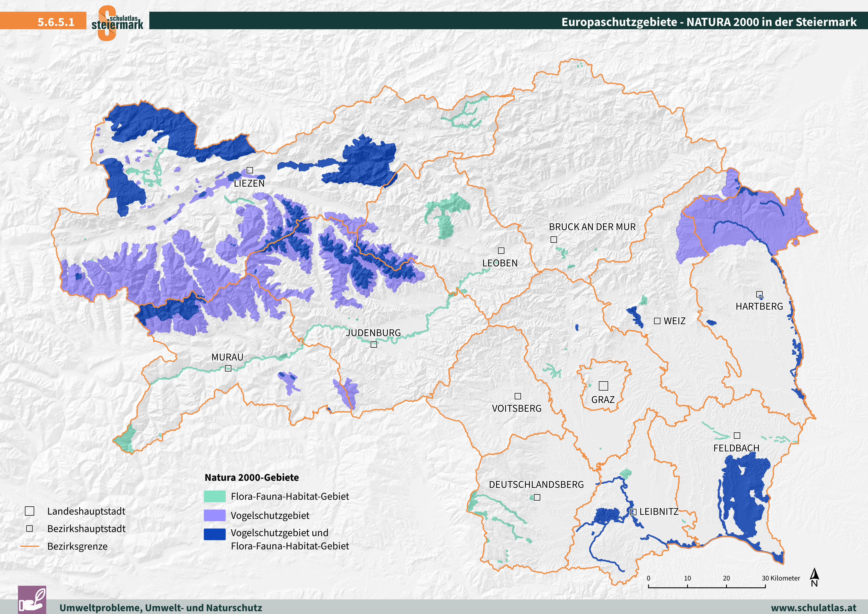Click the Bezirkshauptstadt legend square symbol
Viewport: 868px width, 614px height.
30,529
